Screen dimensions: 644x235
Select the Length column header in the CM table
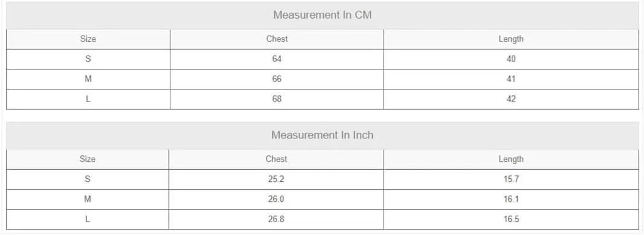[x=511, y=39]
